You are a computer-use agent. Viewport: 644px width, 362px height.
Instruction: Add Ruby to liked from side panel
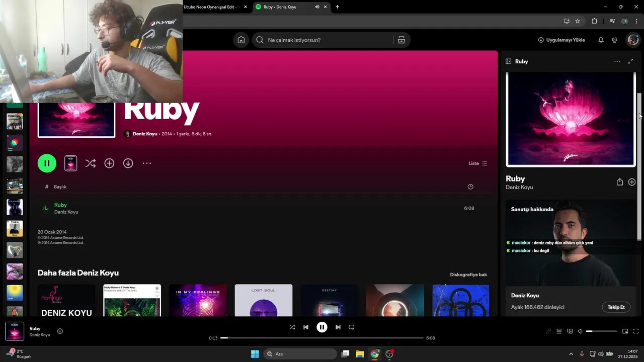[x=632, y=182]
